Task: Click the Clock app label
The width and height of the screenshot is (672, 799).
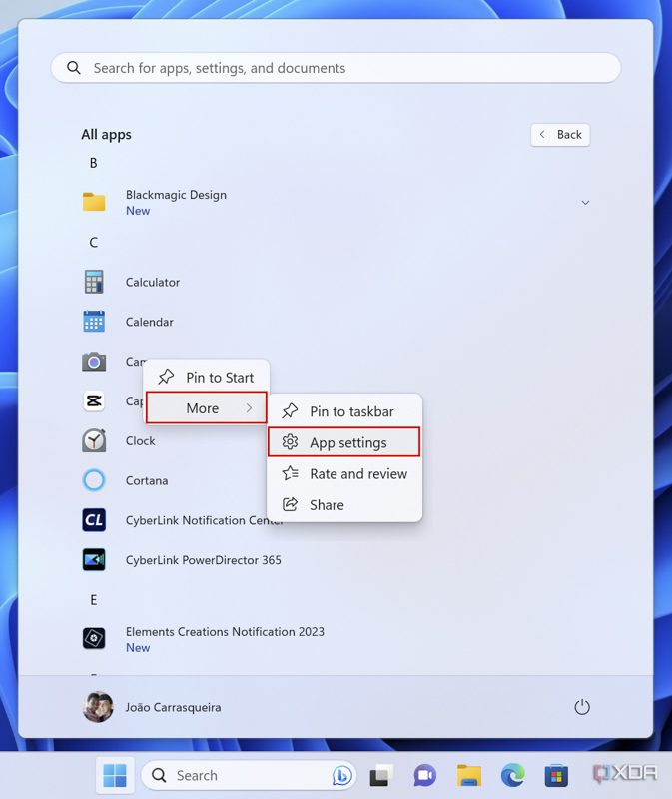Action: [x=140, y=440]
